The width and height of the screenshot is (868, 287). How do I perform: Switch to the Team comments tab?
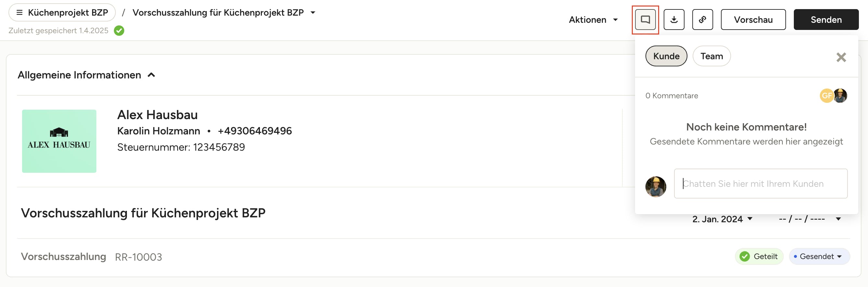tap(711, 56)
